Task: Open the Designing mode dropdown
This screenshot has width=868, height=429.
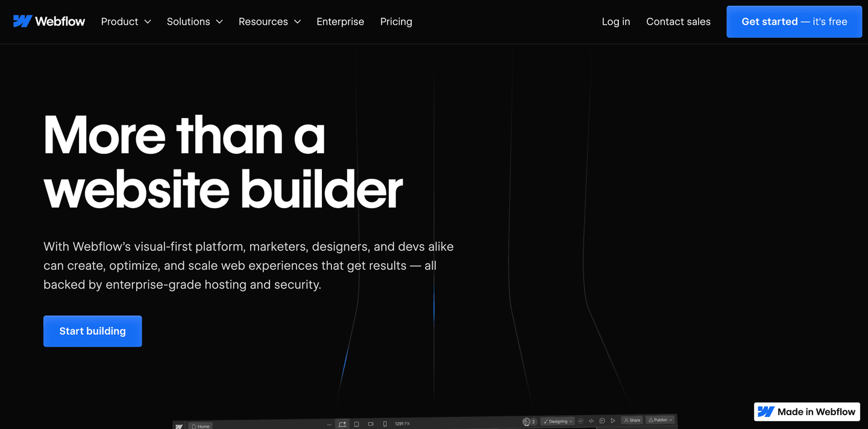Action: (x=557, y=421)
